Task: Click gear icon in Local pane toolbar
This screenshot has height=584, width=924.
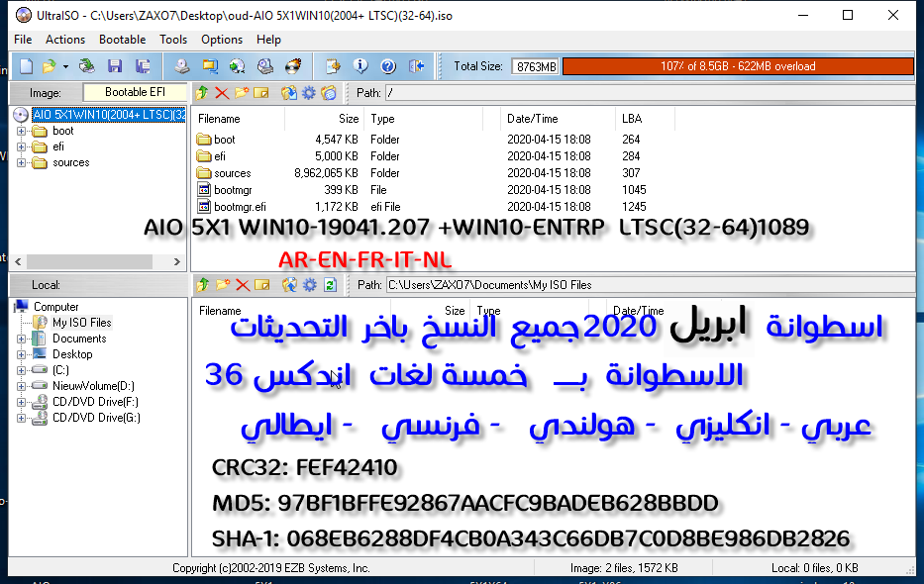Action: pos(309,285)
